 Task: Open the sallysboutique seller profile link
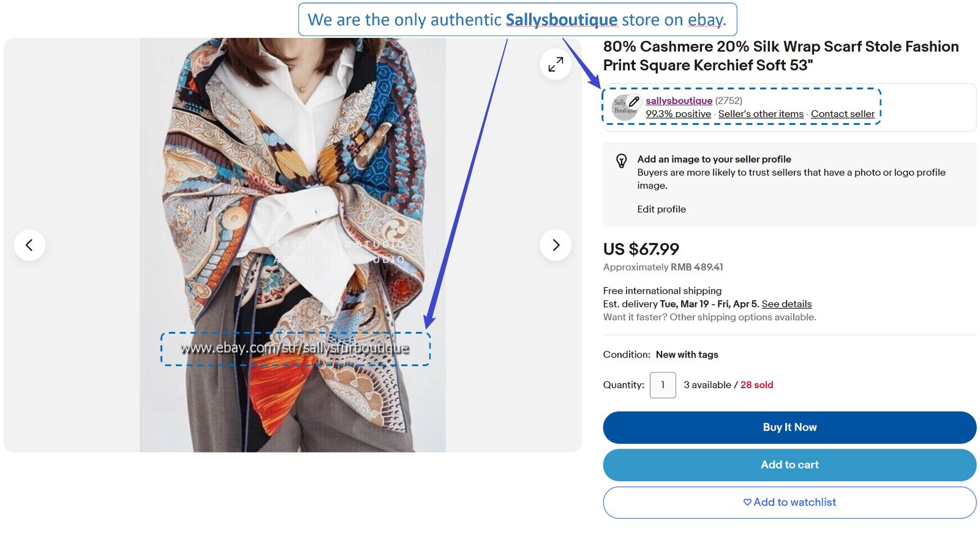679,100
